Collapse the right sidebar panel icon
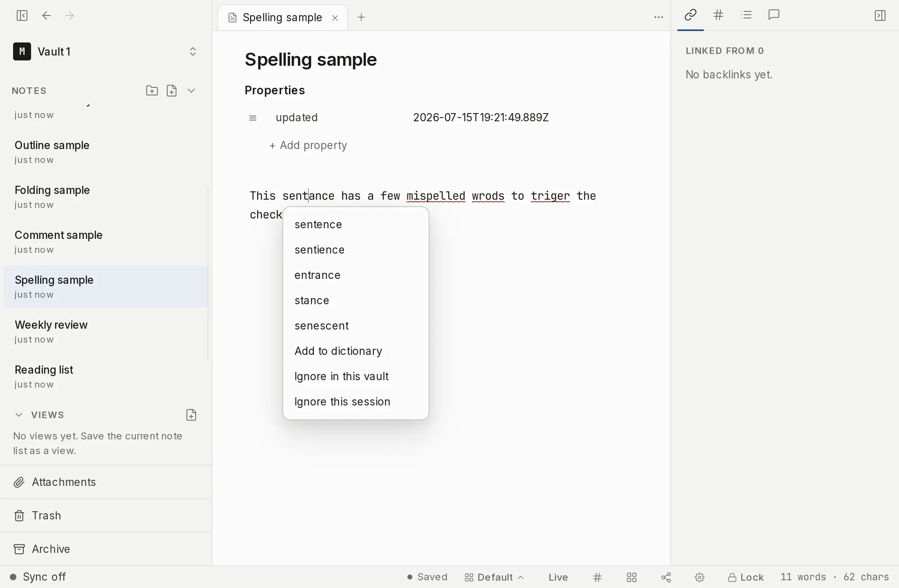Image resolution: width=899 pixels, height=588 pixels. click(880, 16)
